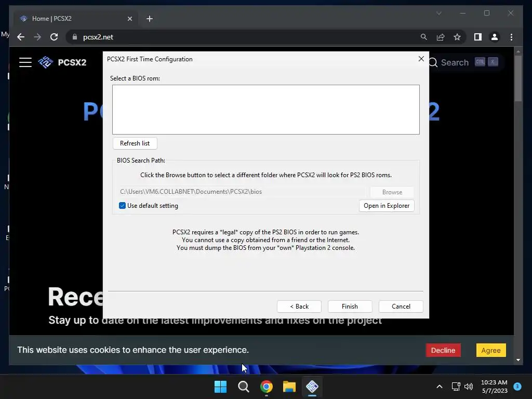Image resolution: width=532 pixels, height=399 pixels.
Task: Go back in Chrome browser
Action: 21,37
